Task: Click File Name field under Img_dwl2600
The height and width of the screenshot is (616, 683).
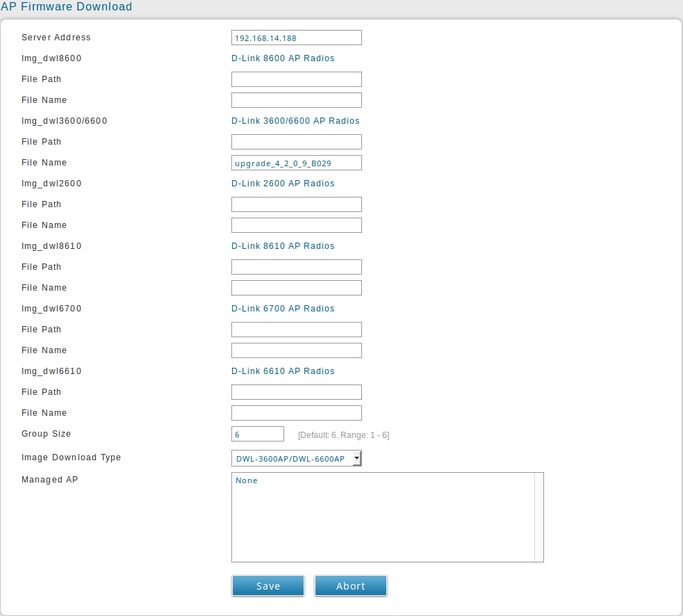Action: [x=296, y=225]
